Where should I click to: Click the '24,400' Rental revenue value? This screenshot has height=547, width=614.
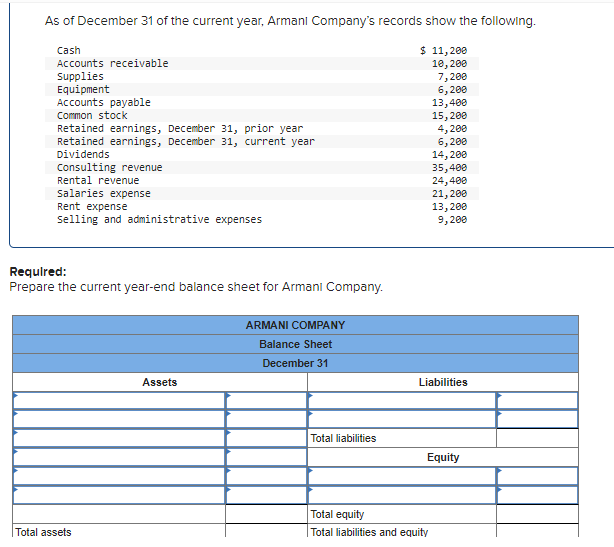click(450, 181)
